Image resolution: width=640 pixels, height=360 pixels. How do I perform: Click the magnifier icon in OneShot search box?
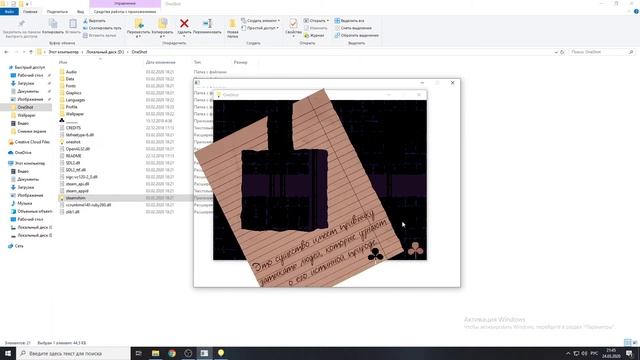click(631, 52)
